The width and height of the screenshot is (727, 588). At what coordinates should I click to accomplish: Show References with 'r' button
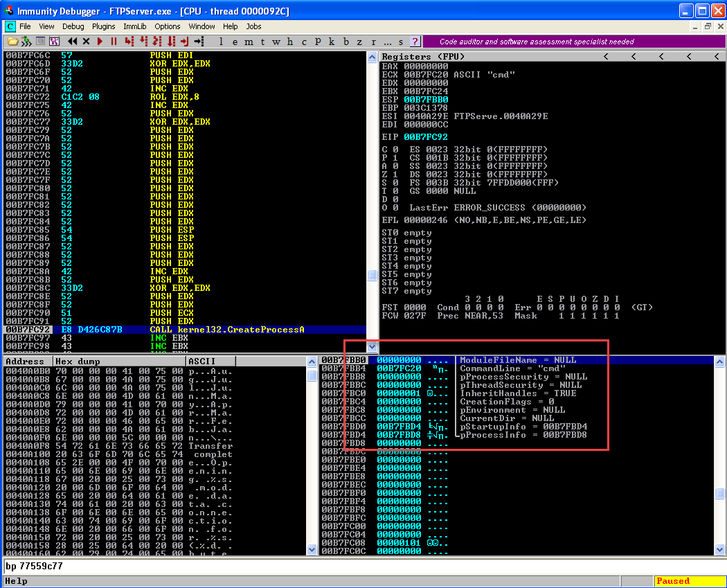pyautogui.click(x=374, y=42)
